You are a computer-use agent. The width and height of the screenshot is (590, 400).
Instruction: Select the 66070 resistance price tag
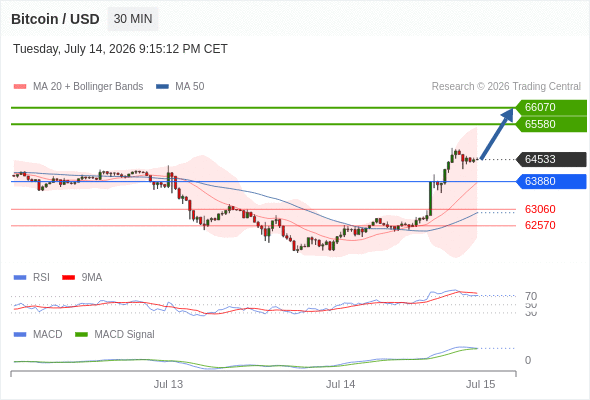[x=551, y=107]
